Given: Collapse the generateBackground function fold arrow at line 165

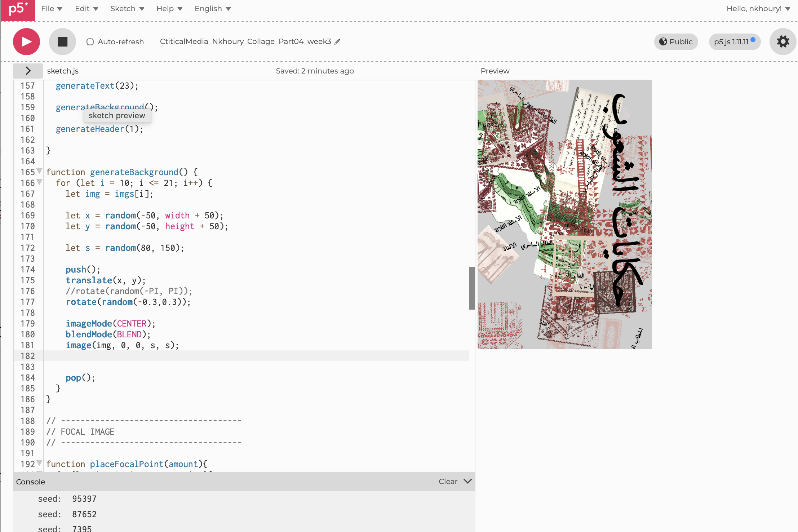Looking at the screenshot, I should [x=39, y=171].
